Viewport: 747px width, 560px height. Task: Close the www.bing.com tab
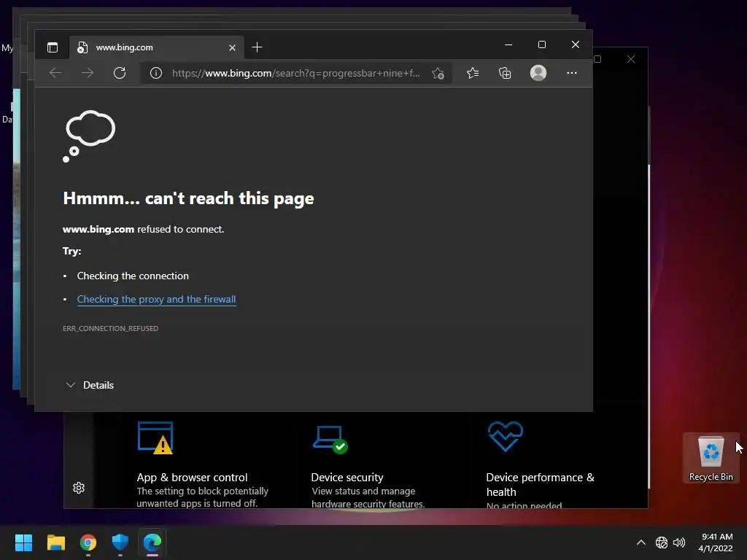pyautogui.click(x=232, y=47)
